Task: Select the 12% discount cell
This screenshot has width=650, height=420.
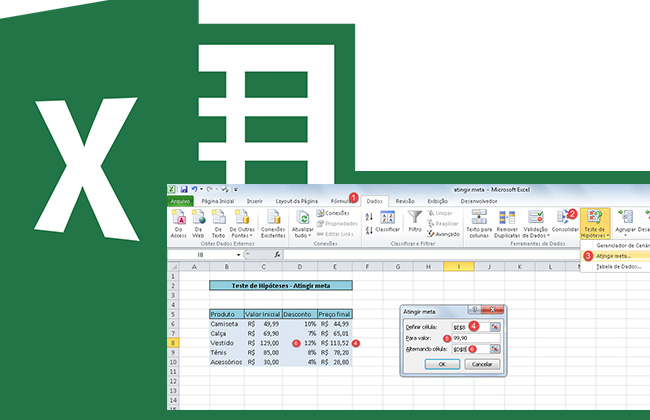Action: [300, 343]
